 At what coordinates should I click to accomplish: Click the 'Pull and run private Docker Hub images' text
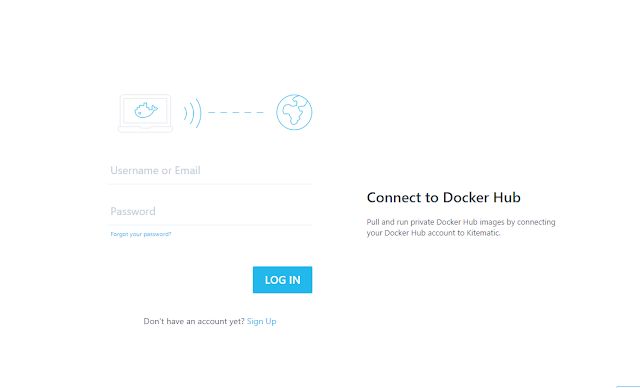click(x=461, y=228)
